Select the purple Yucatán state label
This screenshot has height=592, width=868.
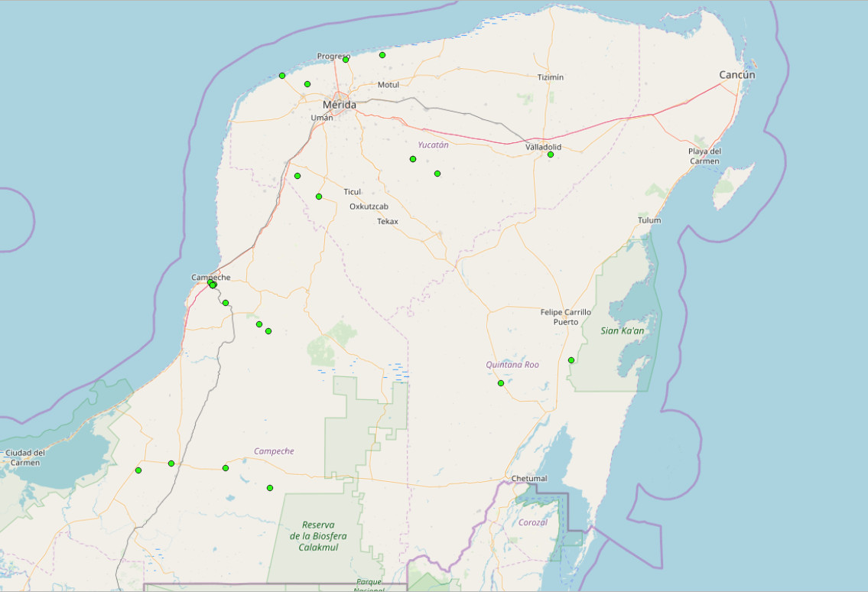pos(433,145)
